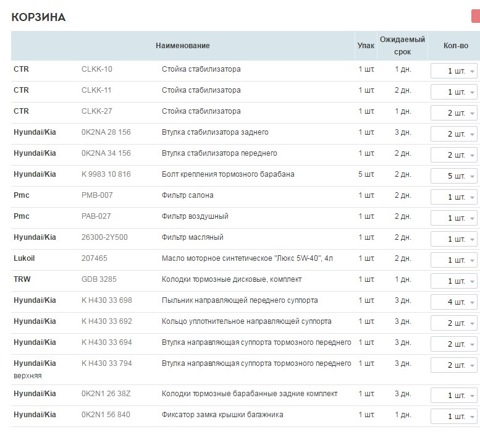The height and width of the screenshot is (445, 480).
Task: Open quantity dropdown for TRW GDB 3285
Action: coord(454,281)
